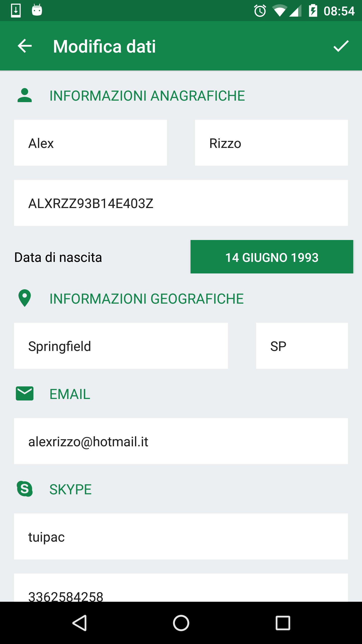Edit the Skype username field tuipac
This screenshot has height=644, width=362.
pyautogui.click(x=181, y=537)
